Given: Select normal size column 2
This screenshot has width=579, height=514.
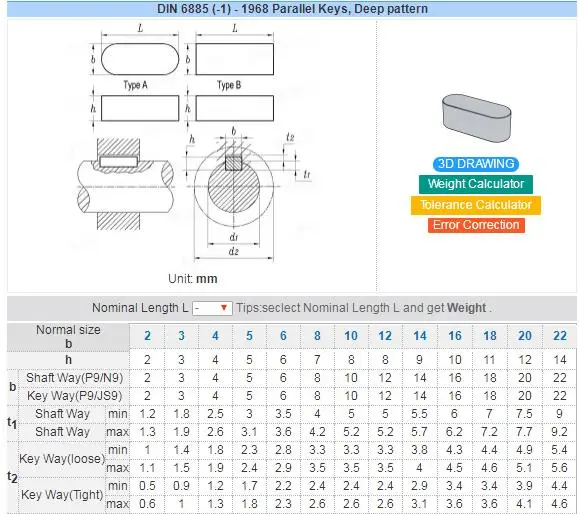Looking at the screenshot, I should click(147, 336).
